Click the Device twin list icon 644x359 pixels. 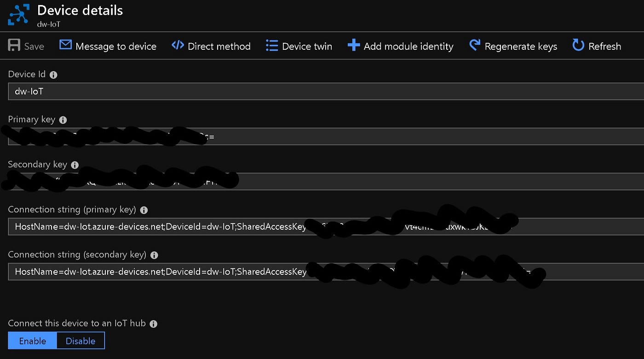(272, 46)
